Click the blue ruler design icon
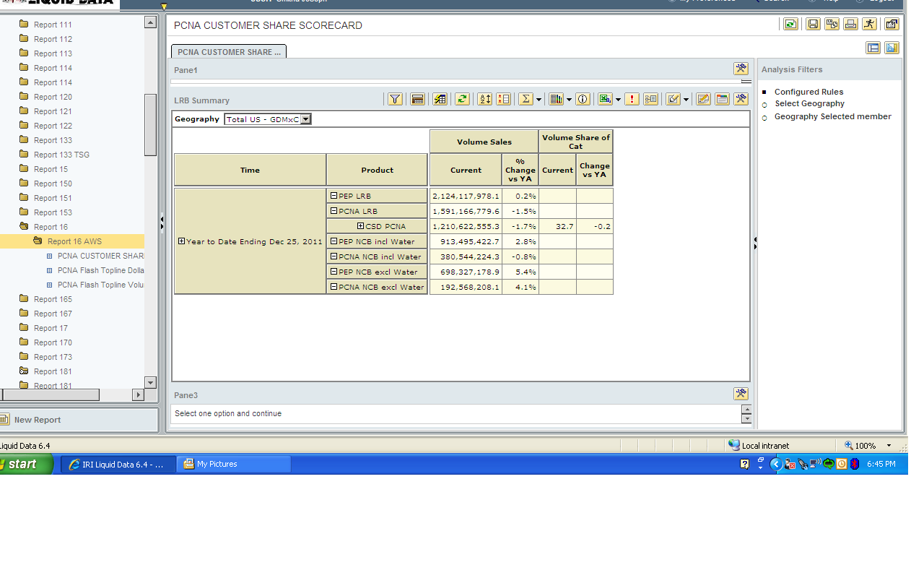 tap(892, 48)
